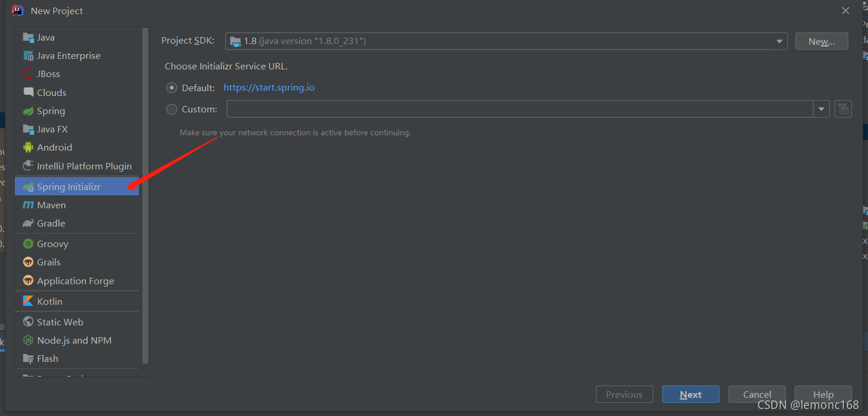868x416 pixels.
Task: Click the Static Web globe icon
Action: (x=28, y=322)
